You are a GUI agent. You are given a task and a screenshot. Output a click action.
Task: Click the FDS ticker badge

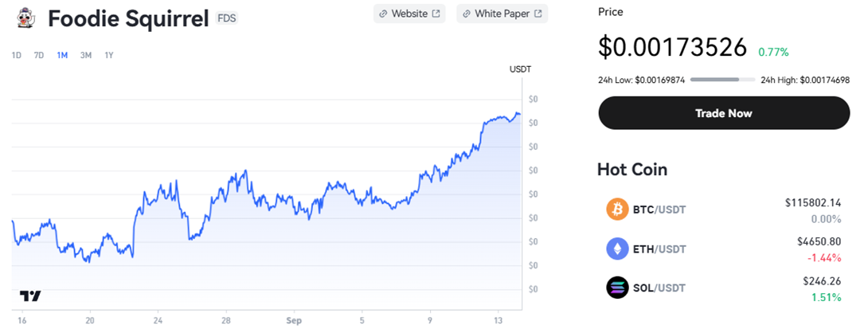(226, 18)
